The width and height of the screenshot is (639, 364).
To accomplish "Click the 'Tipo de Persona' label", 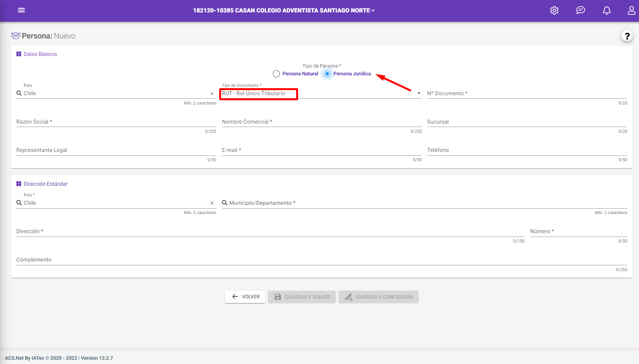I will point(322,66).
